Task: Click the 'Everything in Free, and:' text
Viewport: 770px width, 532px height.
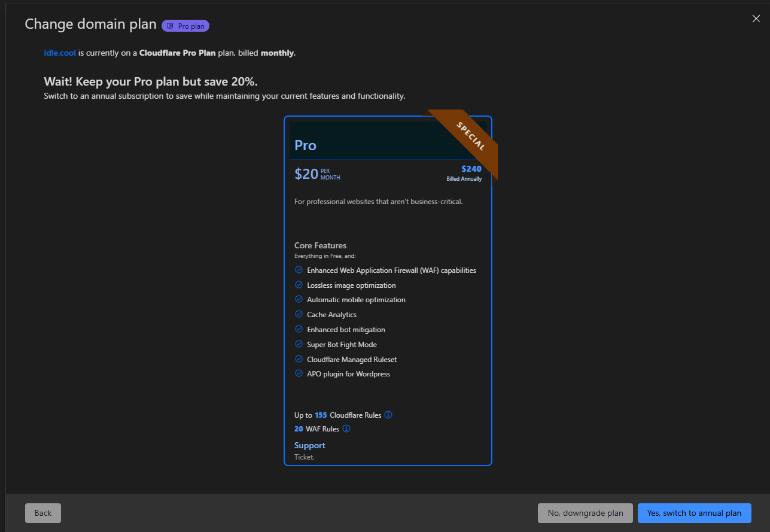Action: [x=325, y=256]
